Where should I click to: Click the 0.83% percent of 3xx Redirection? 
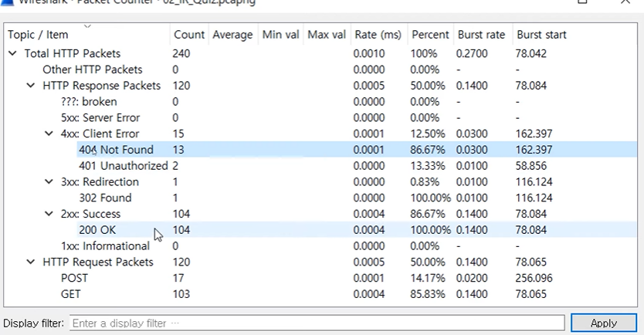point(424,181)
